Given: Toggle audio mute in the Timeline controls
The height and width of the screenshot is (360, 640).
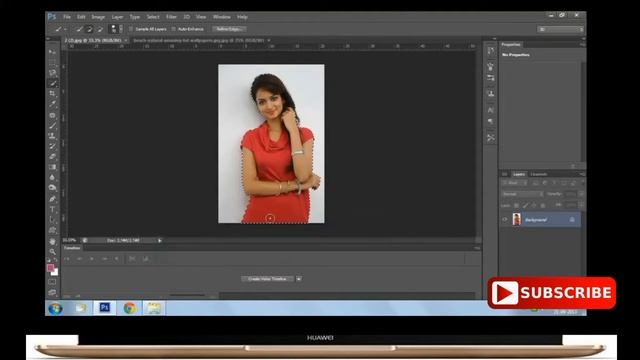Looking at the screenshot, I should click(x=117, y=259).
